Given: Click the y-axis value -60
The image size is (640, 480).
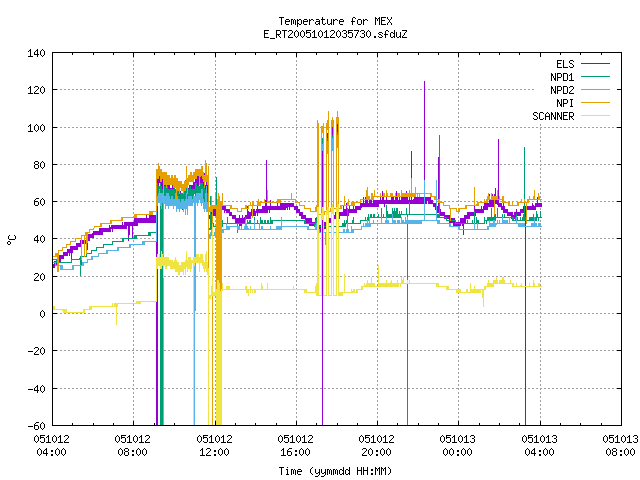Looking at the screenshot, I should coord(36,426).
